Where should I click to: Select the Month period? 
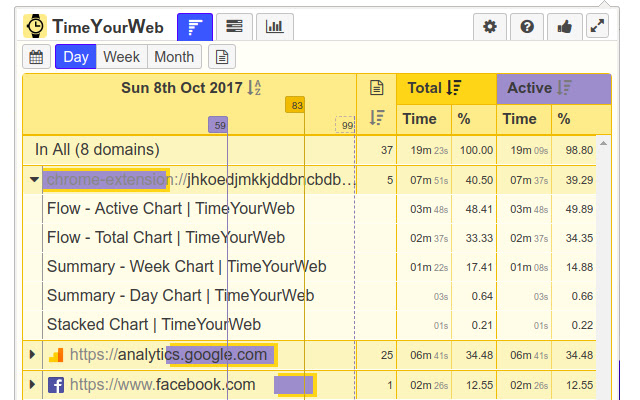coord(174,57)
